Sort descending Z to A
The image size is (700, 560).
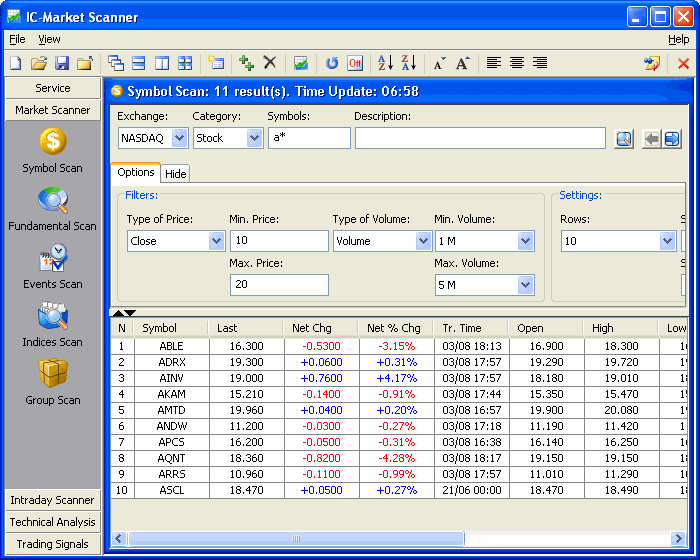[x=409, y=63]
